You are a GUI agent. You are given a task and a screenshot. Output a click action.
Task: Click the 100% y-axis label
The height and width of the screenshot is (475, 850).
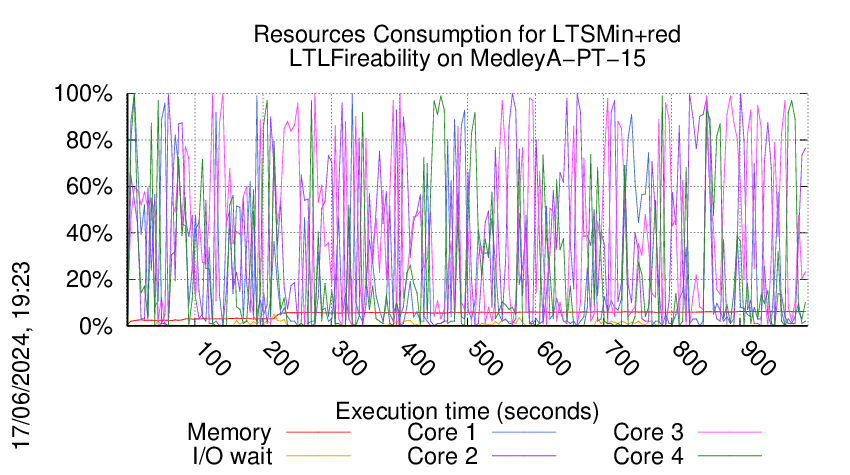[83, 94]
